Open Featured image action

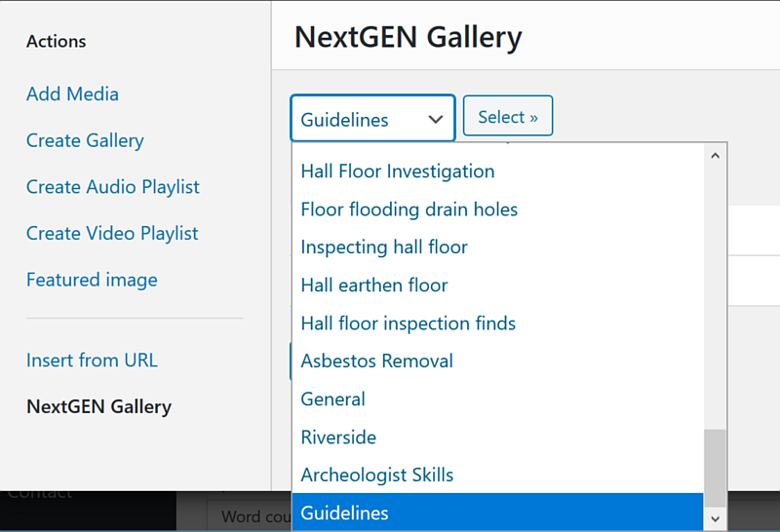[92, 280]
